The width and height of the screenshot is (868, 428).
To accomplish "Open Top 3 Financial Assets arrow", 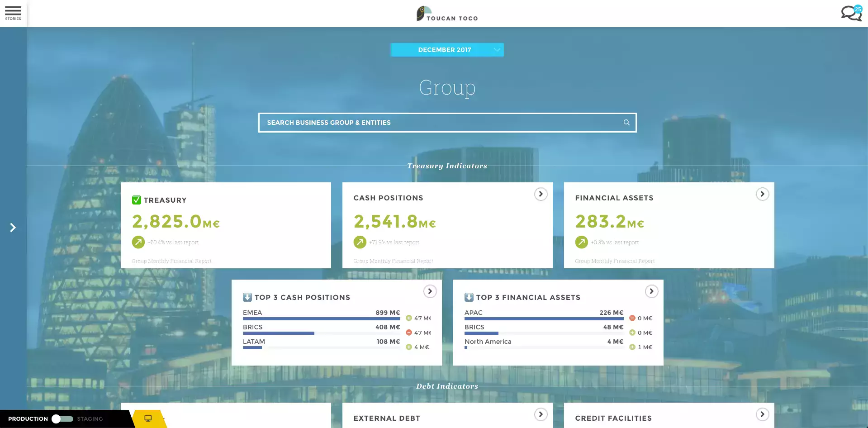I will tap(651, 291).
